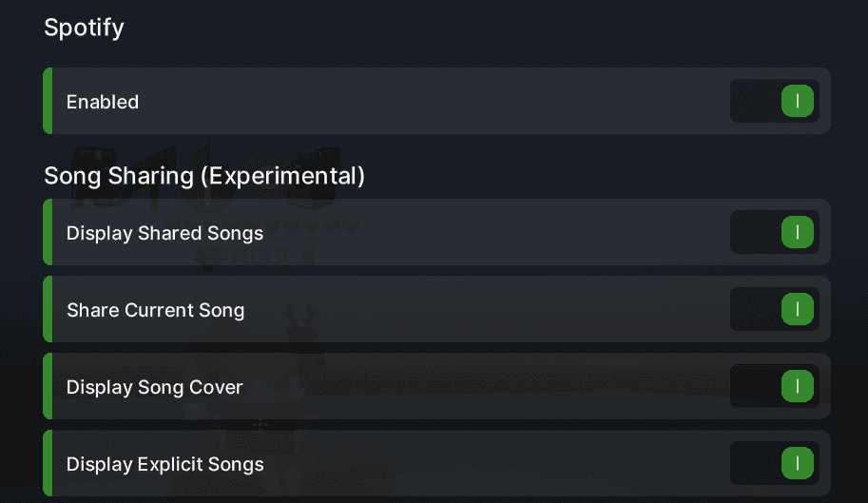Click green accent bar beside Display Song Cover

48,386
